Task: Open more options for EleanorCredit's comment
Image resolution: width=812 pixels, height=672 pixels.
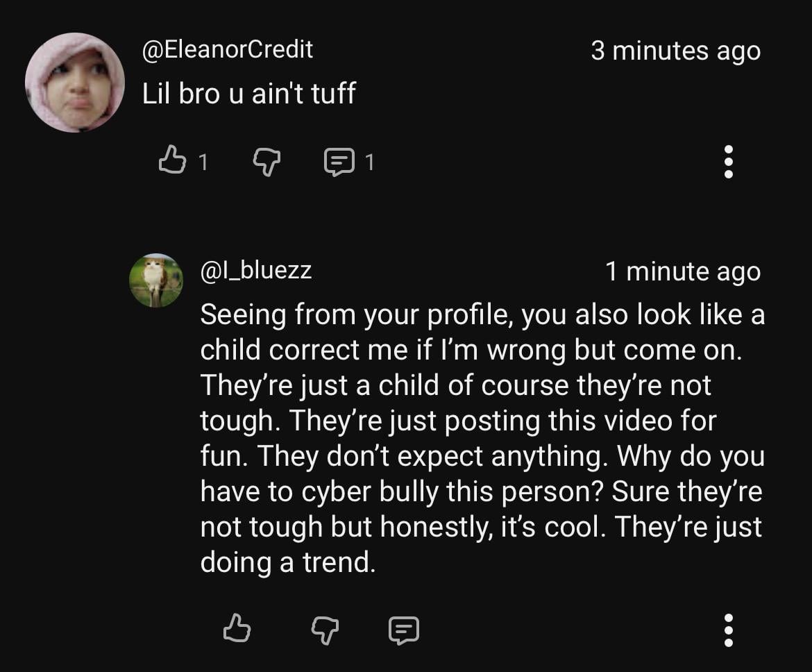Action: (x=728, y=162)
